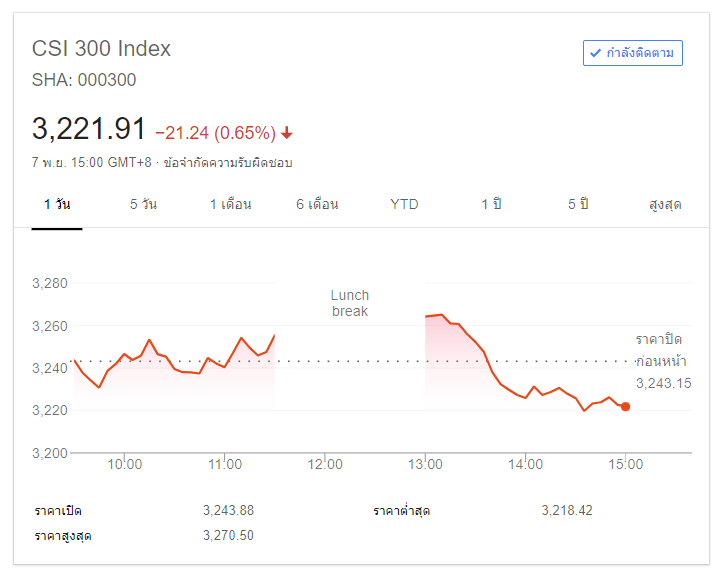Select the YTD tab

(x=404, y=204)
